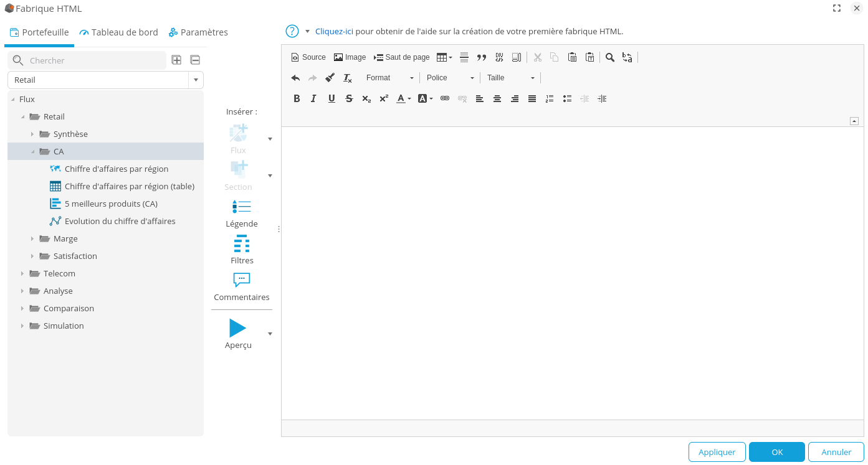Insert a blockquote using the quote icon

coord(481,57)
